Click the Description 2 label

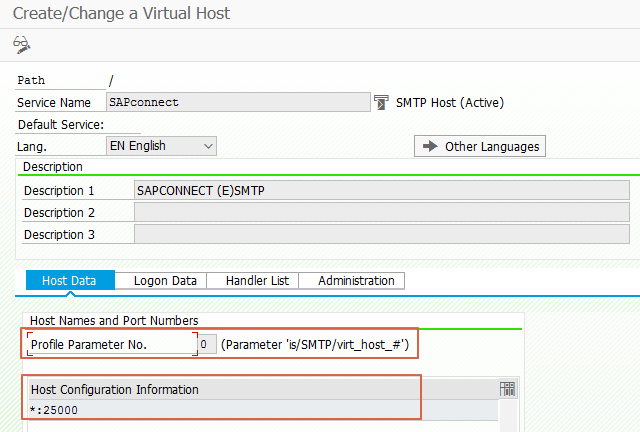59,213
